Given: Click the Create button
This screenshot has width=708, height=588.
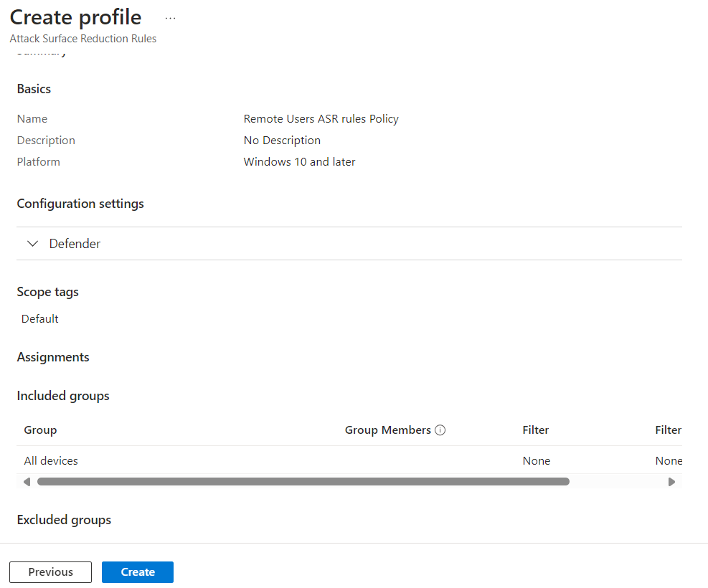Looking at the screenshot, I should (x=138, y=572).
